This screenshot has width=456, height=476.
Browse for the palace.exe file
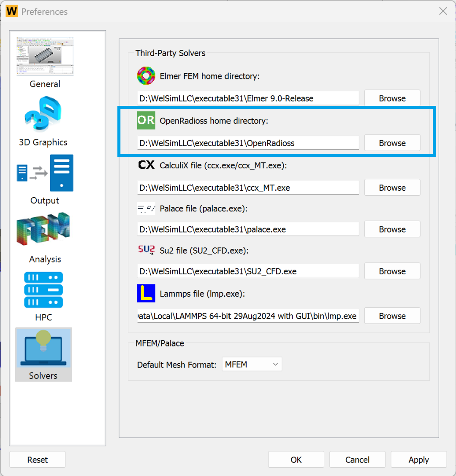(392, 229)
